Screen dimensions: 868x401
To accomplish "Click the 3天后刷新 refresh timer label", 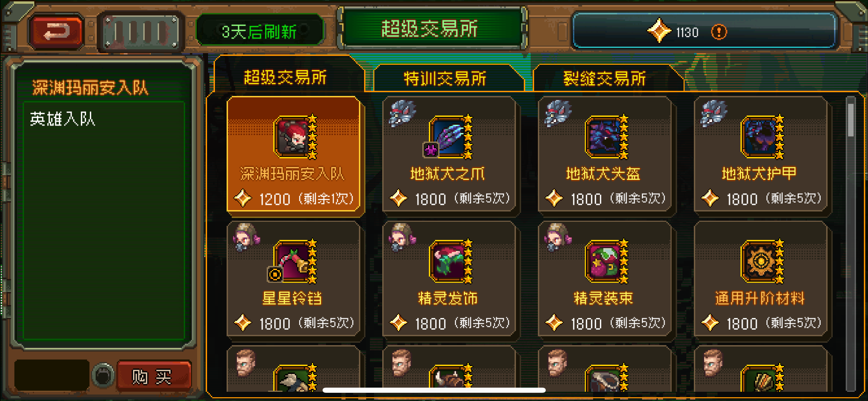I will pyautogui.click(x=260, y=32).
